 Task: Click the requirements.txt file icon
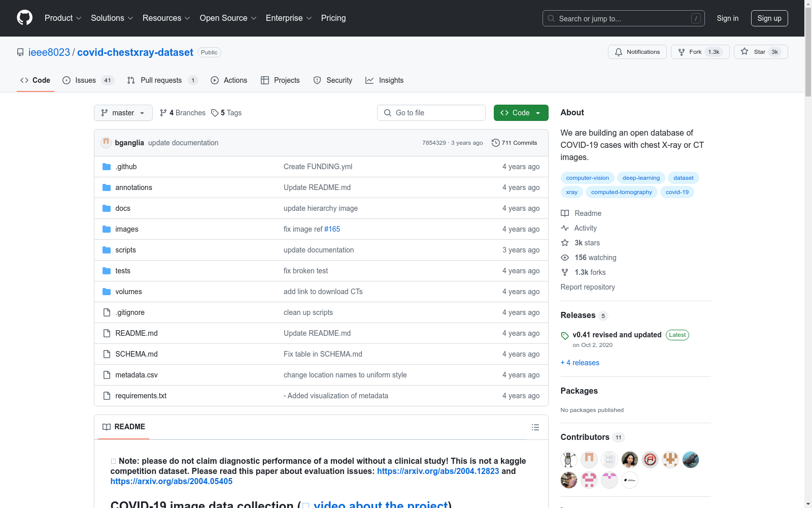pyautogui.click(x=107, y=396)
